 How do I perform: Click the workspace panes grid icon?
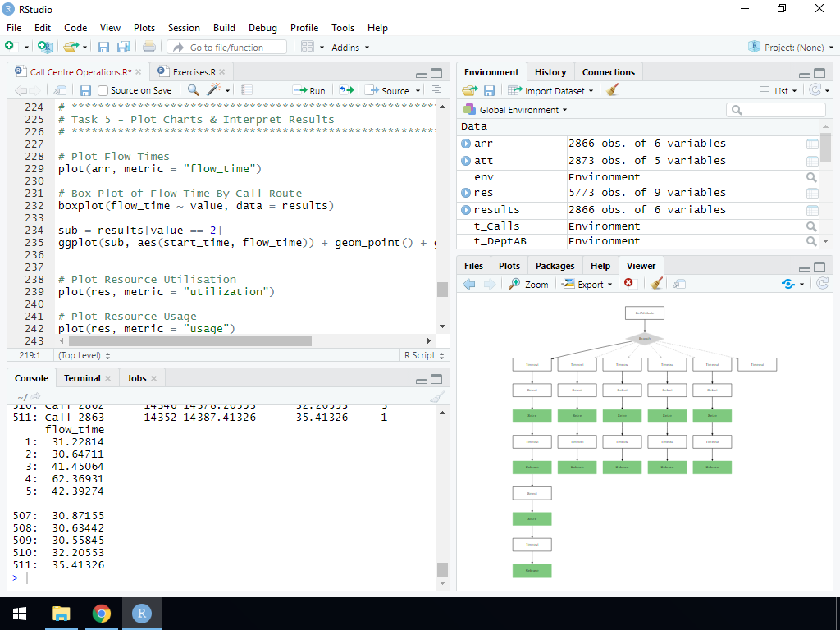(308, 48)
